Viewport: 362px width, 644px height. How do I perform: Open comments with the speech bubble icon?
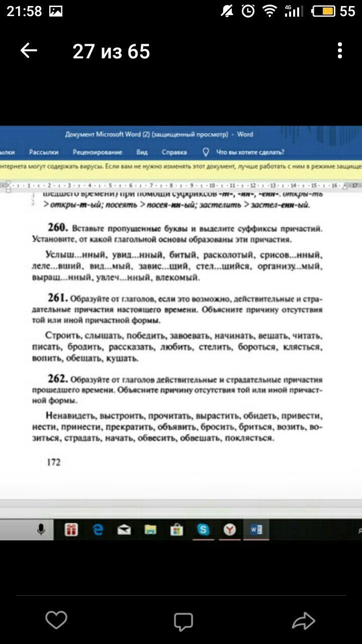coord(184,621)
